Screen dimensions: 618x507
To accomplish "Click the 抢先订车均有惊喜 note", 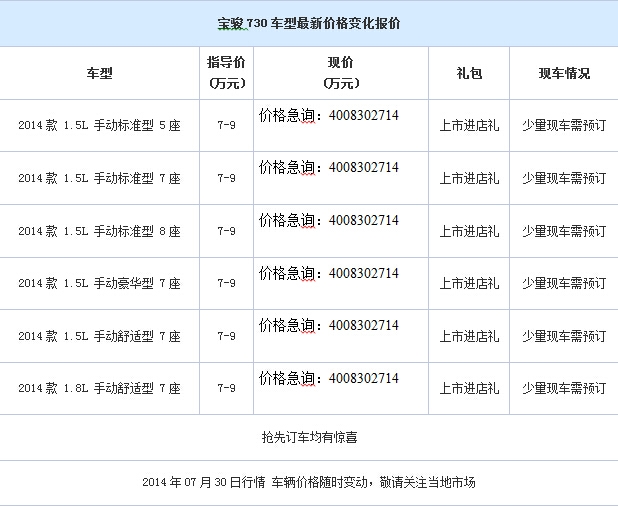I will coord(309,437).
